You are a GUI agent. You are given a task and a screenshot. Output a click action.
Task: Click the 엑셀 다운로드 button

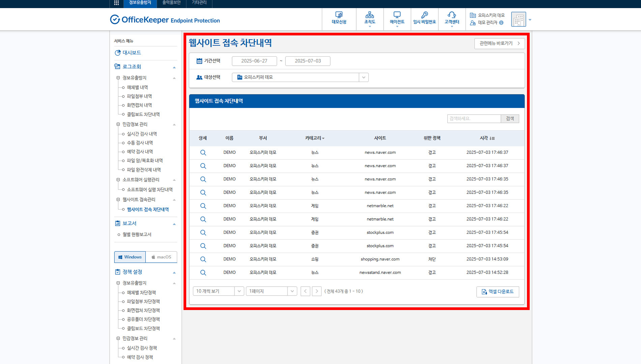click(x=498, y=292)
